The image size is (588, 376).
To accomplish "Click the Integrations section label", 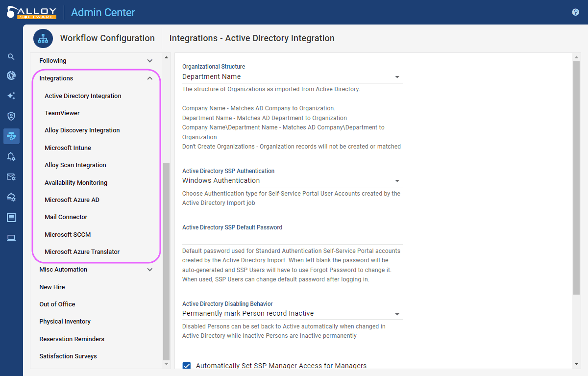I will pyautogui.click(x=56, y=78).
